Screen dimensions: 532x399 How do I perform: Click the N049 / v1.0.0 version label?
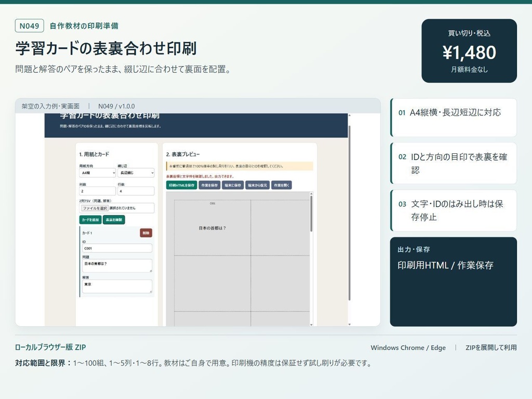(x=116, y=106)
